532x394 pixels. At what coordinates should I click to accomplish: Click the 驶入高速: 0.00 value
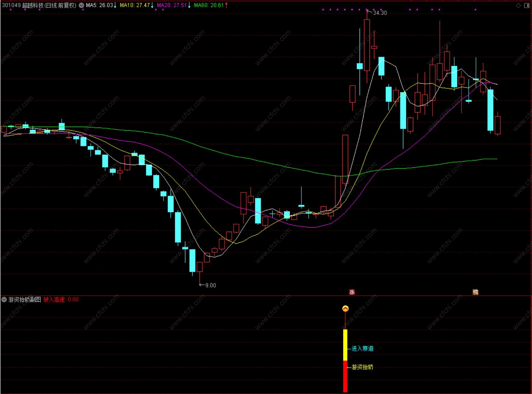click(61, 300)
